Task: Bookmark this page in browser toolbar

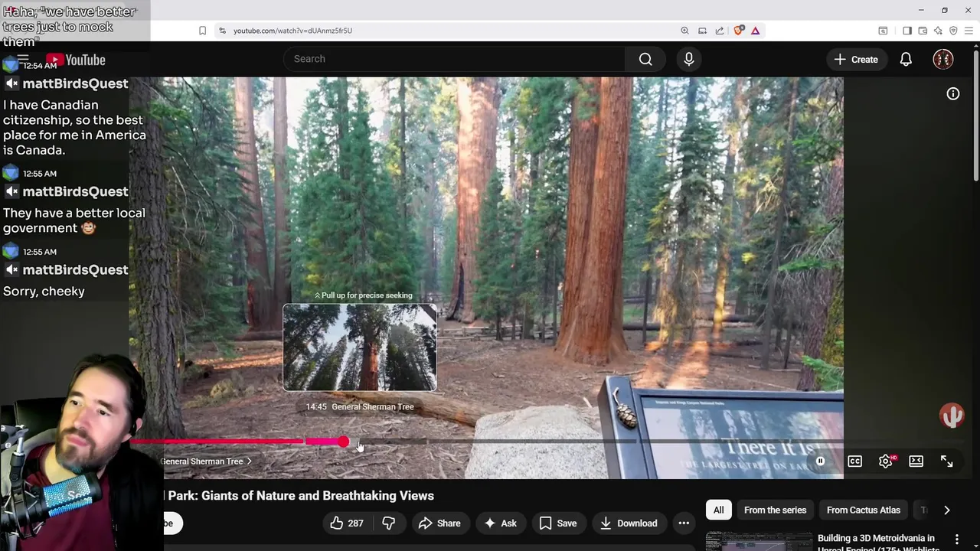Action: point(202,31)
